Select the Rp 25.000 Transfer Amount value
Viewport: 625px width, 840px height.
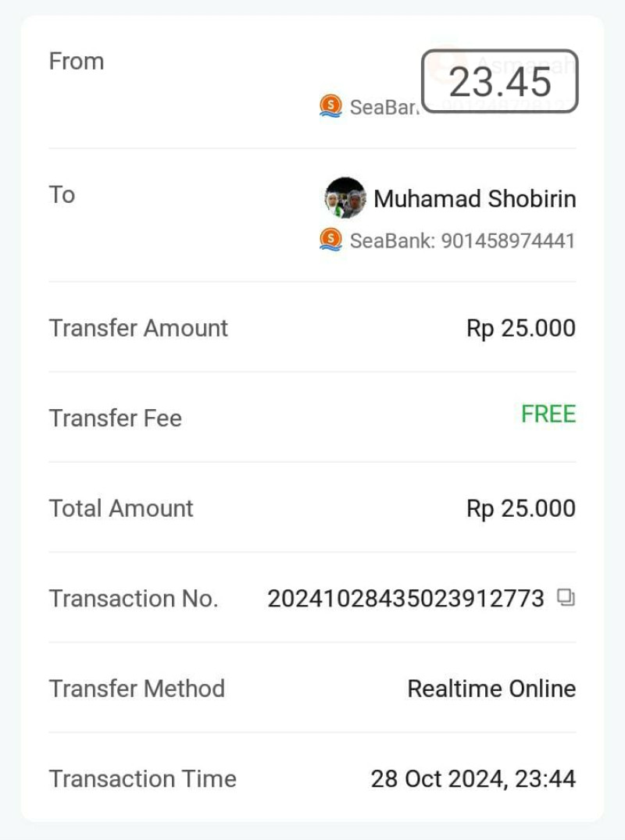pos(520,328)
